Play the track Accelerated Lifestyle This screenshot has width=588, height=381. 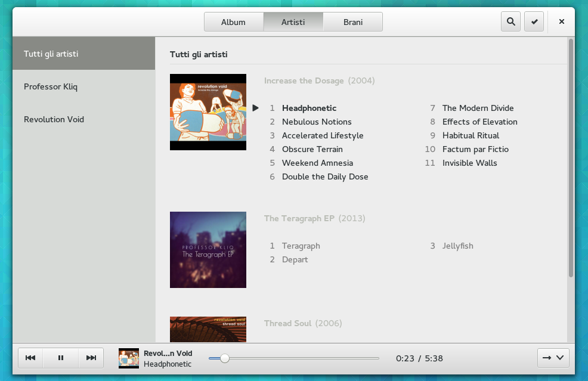[323, 135]
